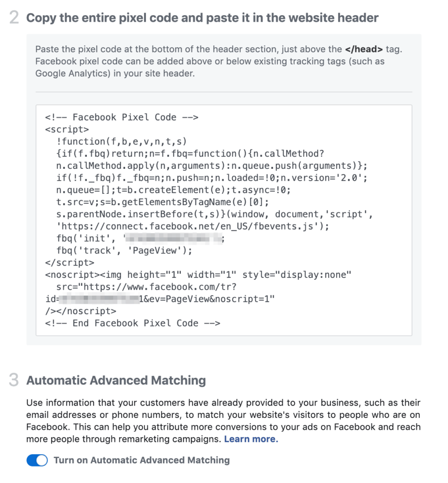Click the step number 2
Viewport: 448px width, 483px height.
point(14,19)
